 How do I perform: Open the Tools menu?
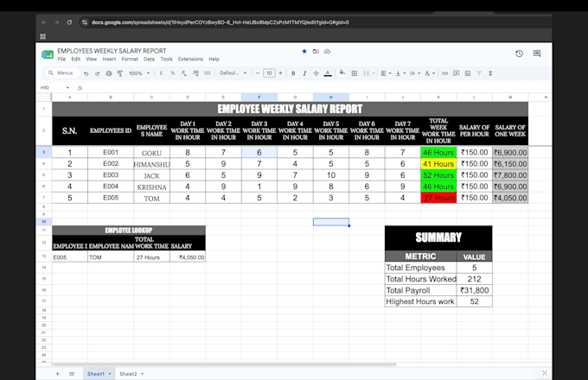pyautogui.click(x=166, y=59)
